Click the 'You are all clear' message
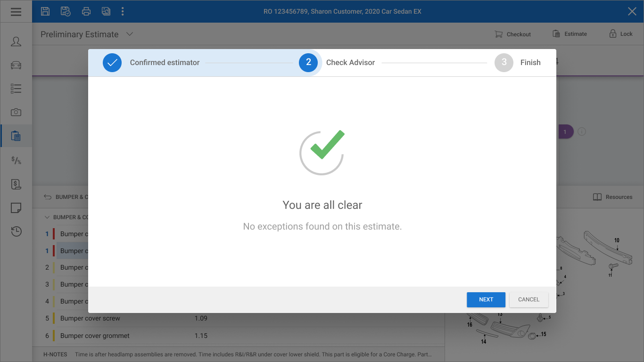 322,205
